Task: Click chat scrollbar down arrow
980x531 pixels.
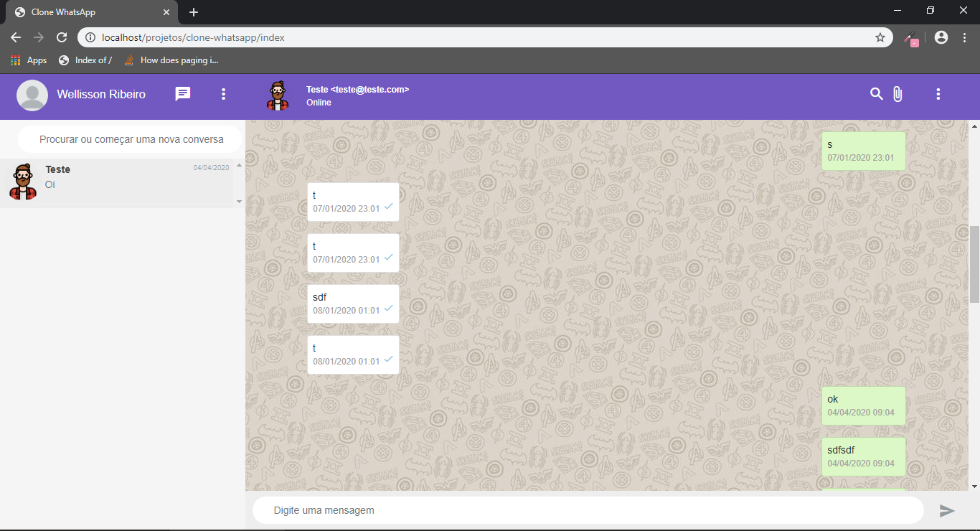Action: click(x=974, y=486)
